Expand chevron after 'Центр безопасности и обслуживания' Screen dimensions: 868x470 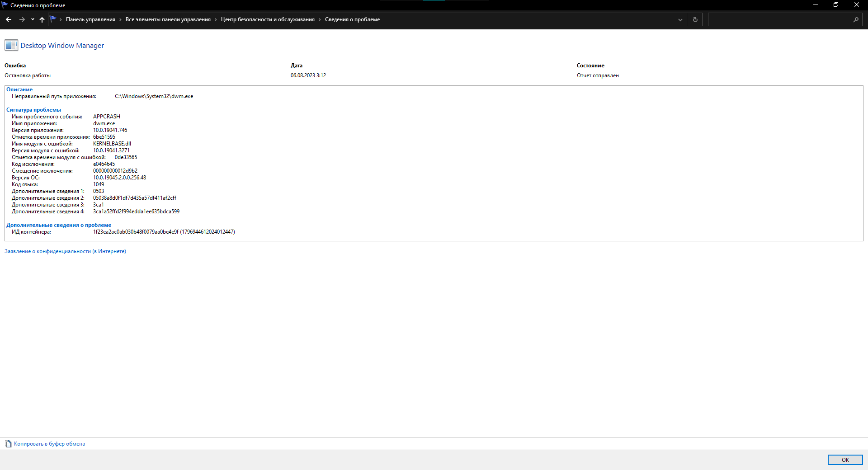pos(320,19)
